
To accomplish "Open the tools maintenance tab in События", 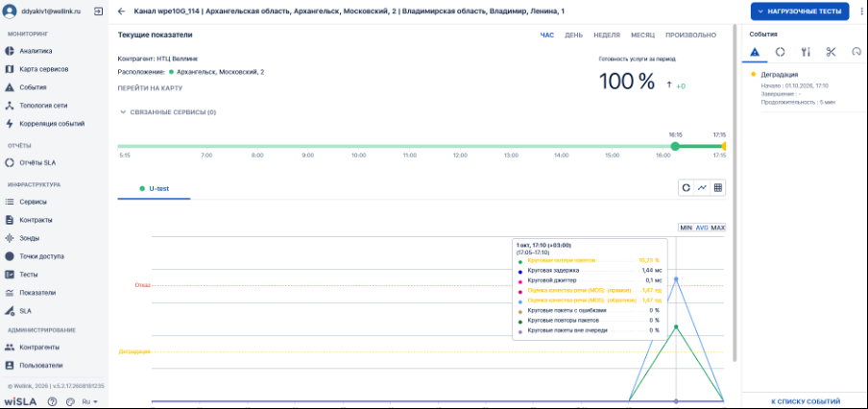I will tap(806, 52).
